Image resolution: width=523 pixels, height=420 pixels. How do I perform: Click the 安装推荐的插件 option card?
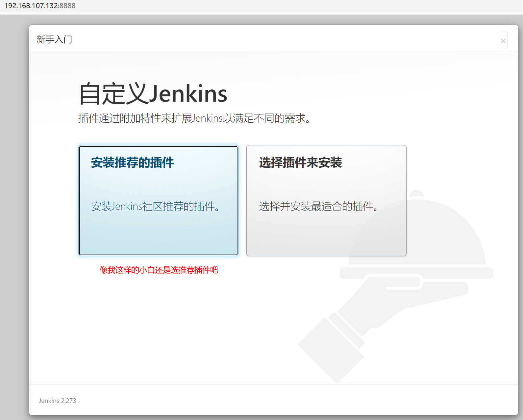click(158, 200)
